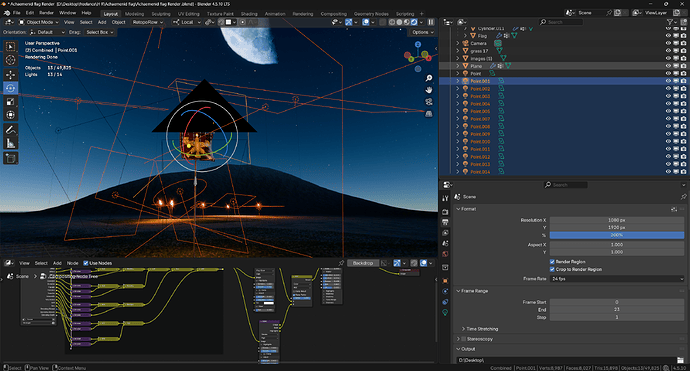
Task: Open the viewport Options dropdown
Action: (x=422, y=32)
